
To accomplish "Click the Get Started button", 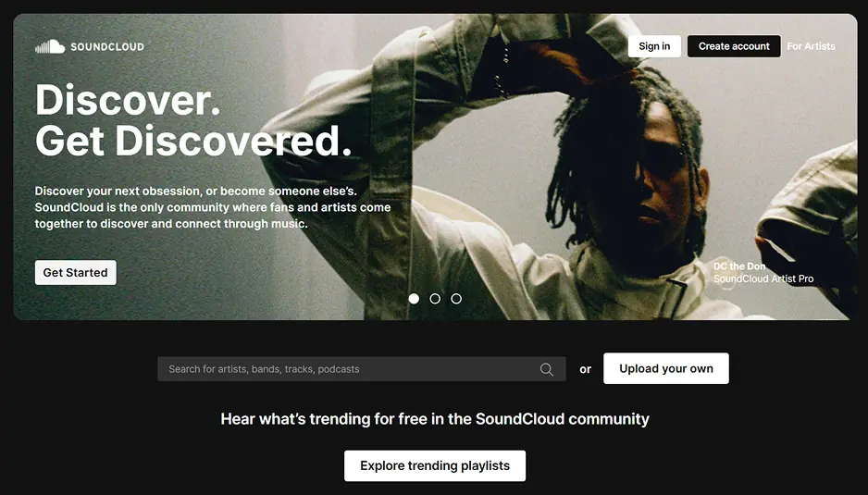I will point(75,272).
